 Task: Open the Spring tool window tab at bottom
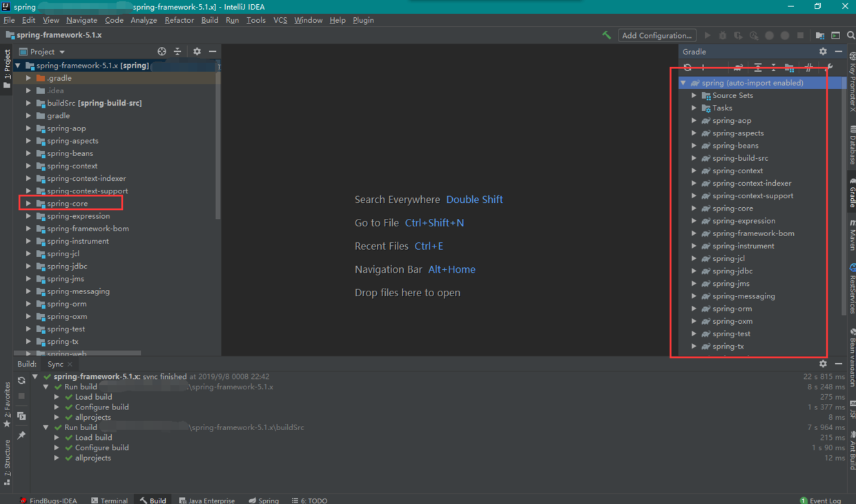pos(264,500)
